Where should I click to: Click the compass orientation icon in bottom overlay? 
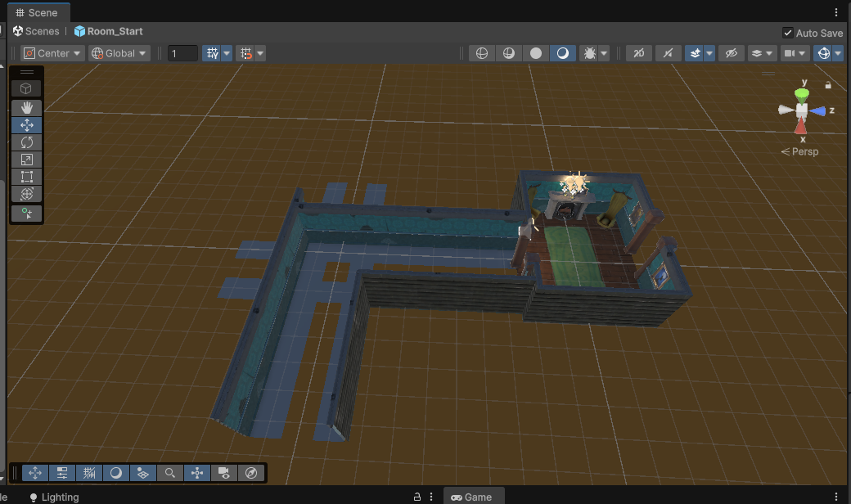pos(251,473)
